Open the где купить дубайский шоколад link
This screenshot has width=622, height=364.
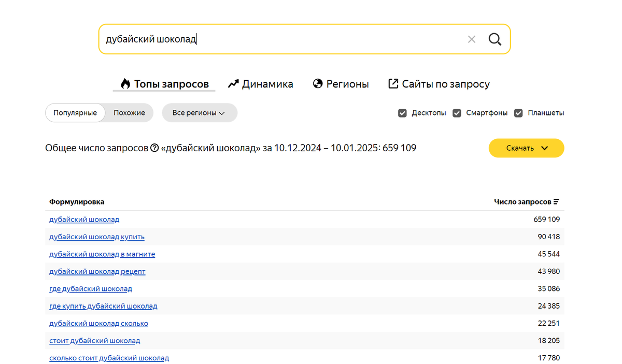click(103, 306)
